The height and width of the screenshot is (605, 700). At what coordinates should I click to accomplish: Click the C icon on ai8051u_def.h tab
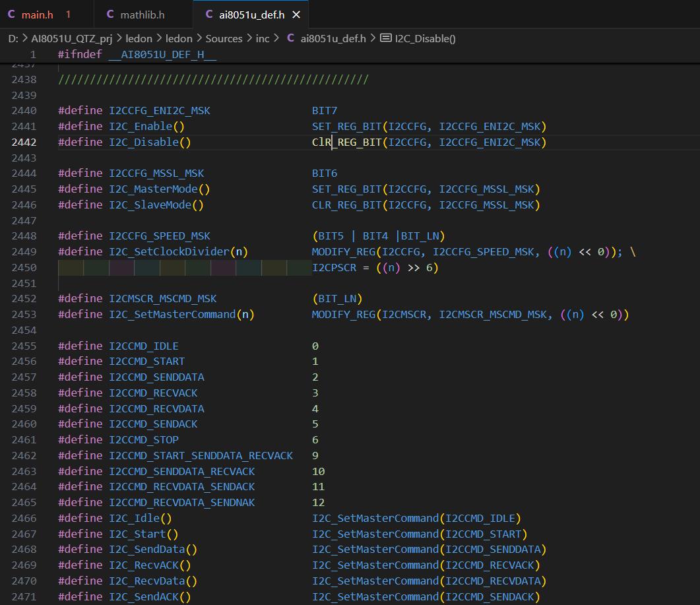click(x=209, y=15)
